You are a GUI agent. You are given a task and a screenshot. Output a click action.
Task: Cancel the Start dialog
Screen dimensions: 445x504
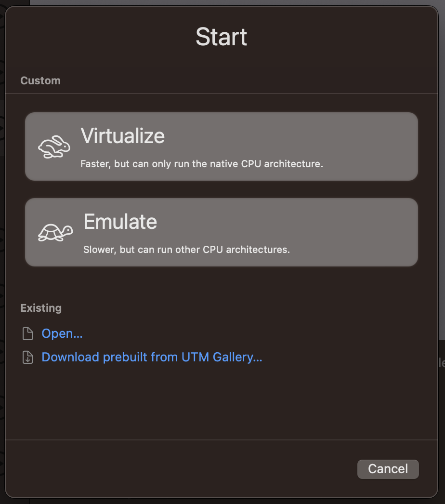(x=388, y=469)
